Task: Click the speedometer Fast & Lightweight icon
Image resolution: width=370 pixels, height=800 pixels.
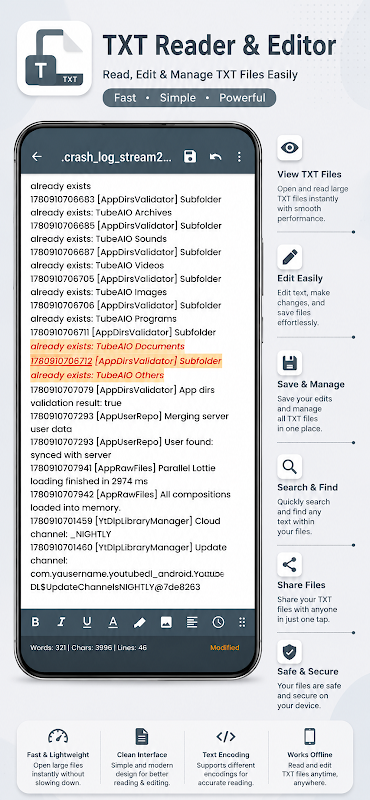Action: pos(58,736)
